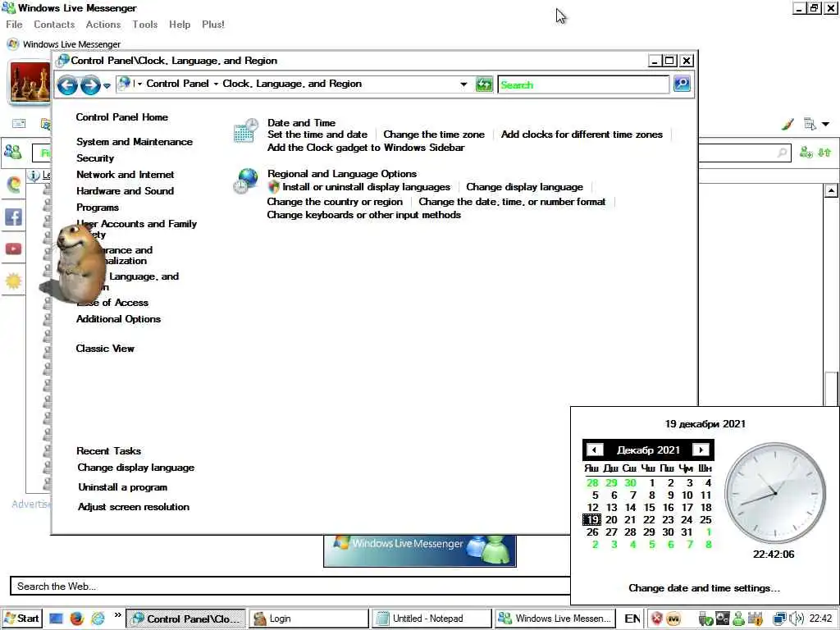The image size is (840, 630).
Task: Click Change the time zone
Action: (433, 135)
